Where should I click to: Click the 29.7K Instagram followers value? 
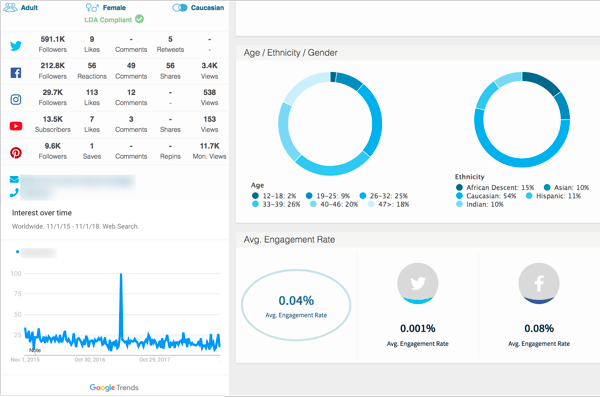point(53,92)
